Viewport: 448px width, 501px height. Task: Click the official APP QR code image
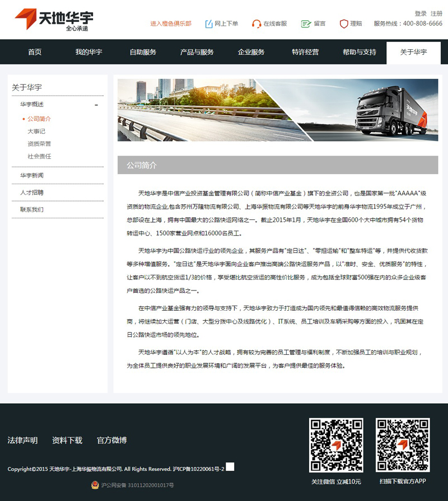point(403,445)
